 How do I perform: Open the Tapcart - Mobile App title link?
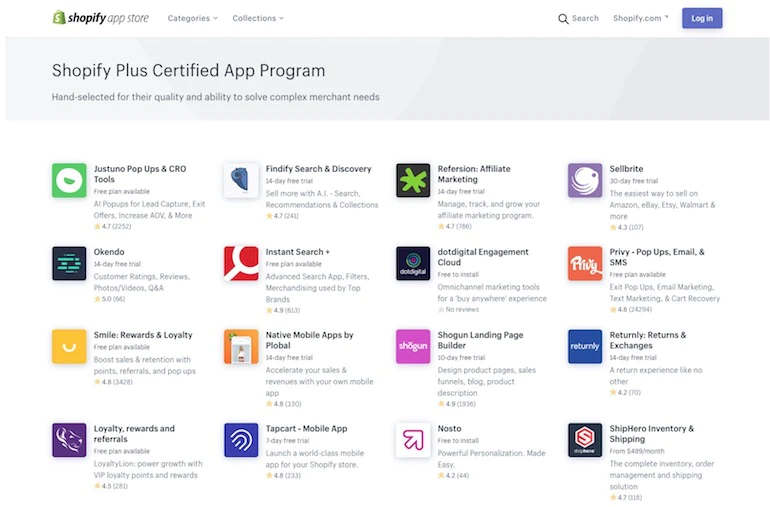[306, 429]
